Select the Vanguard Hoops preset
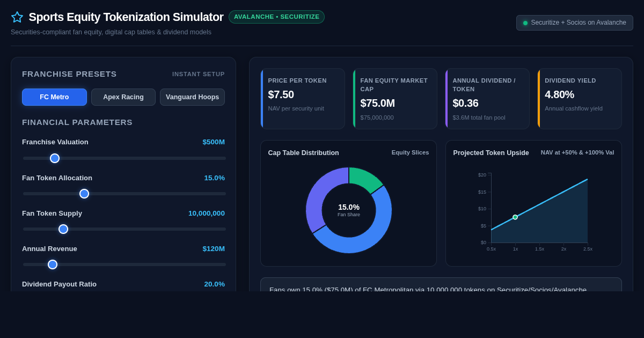644x338 pixels. point(192,97)
